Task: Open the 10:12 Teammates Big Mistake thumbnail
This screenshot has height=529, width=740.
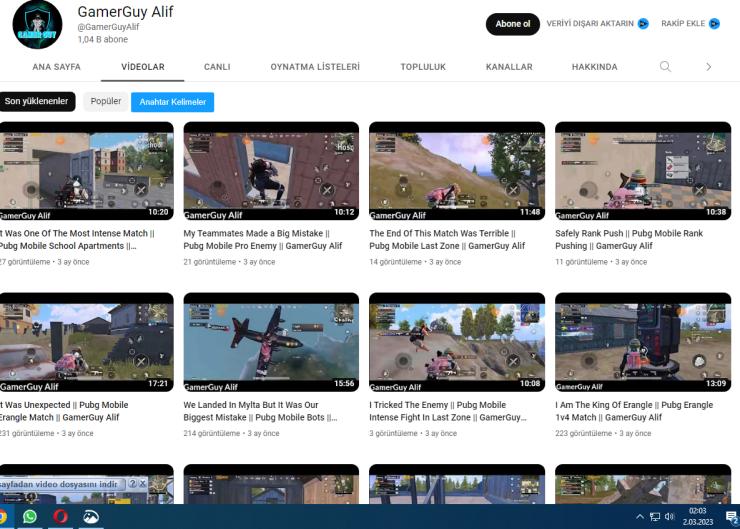Action: click(x=271, y=171)
